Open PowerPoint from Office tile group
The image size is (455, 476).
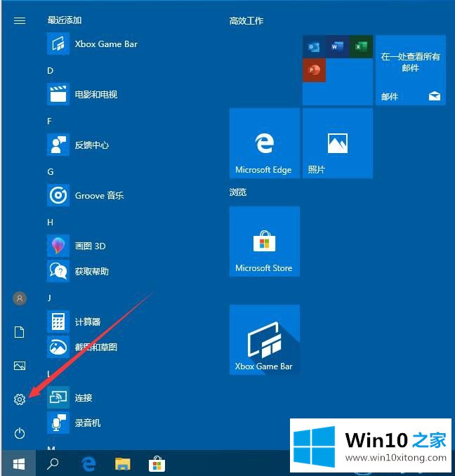point(314,70)
